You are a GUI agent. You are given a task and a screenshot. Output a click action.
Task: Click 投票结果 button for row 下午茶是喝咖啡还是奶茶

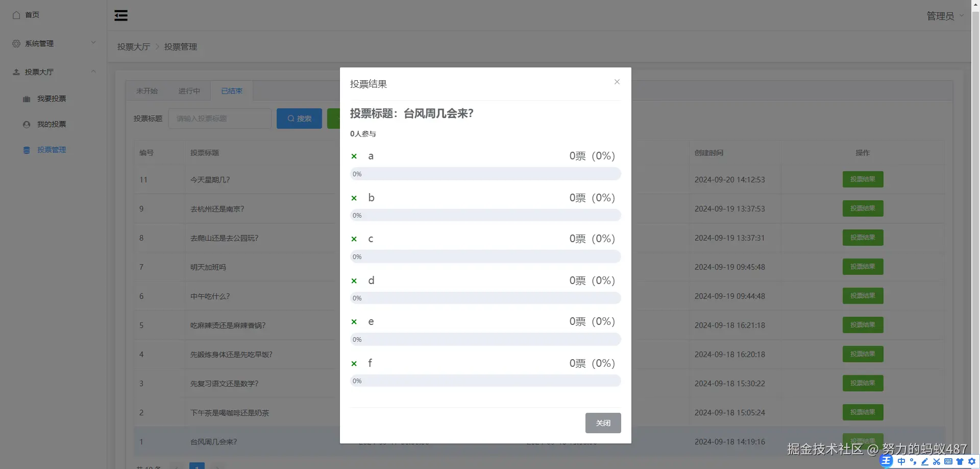(863, 412)
